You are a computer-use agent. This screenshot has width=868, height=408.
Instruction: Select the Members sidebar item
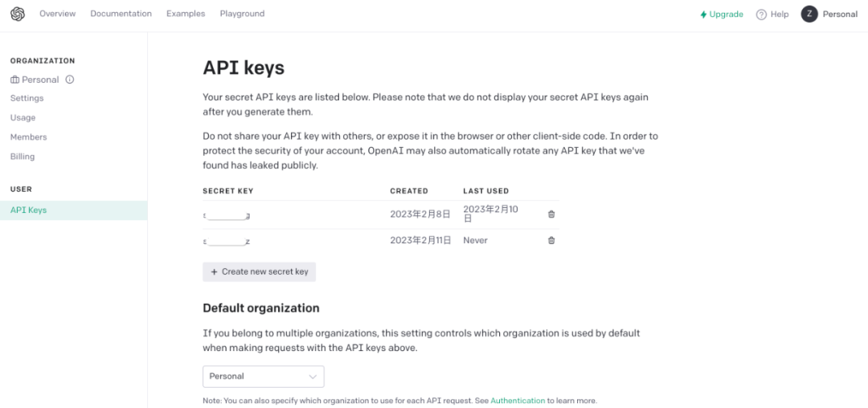tap(29, 137)
